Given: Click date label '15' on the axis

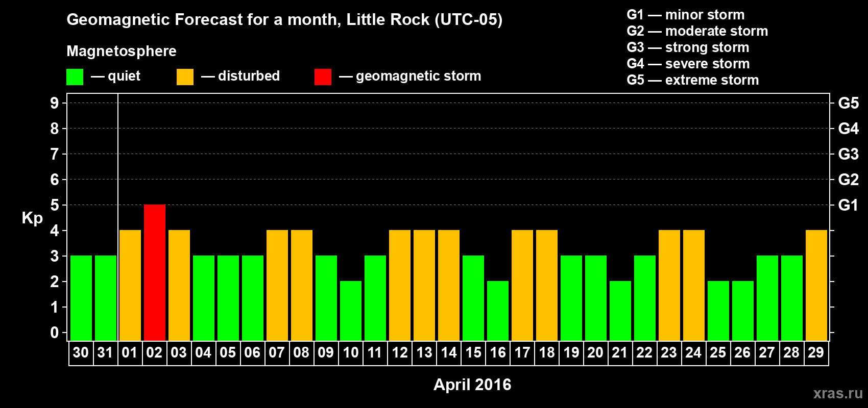Looking at the screenshot, I should click(x=473, y=352).
